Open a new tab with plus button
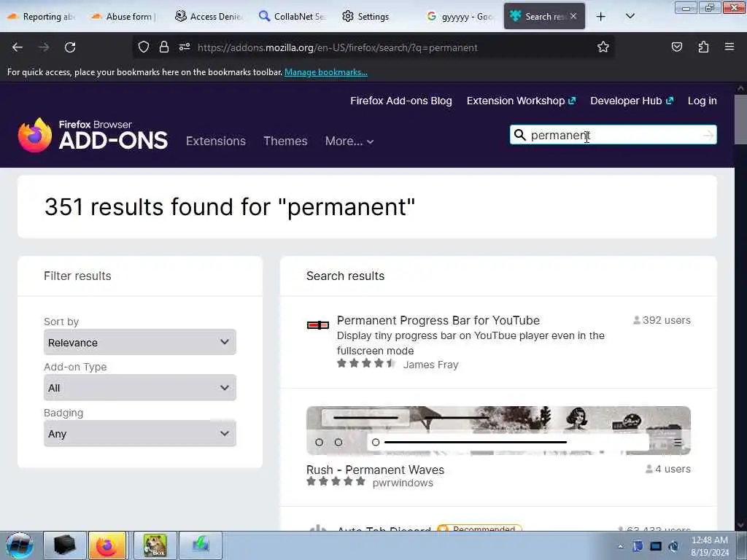This screenshot has width=747, height=560. 601,17
